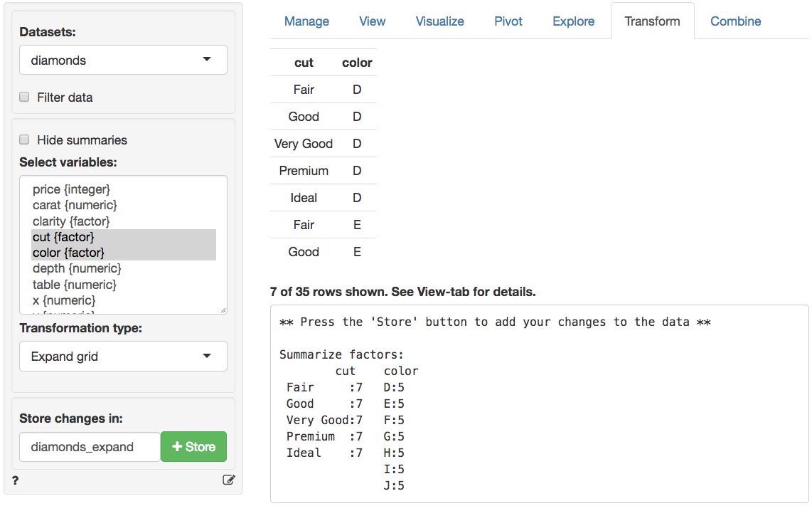Toggle the Hide summaries checkbox
This screenshot has height=506, width=812.
pos(24,139)
